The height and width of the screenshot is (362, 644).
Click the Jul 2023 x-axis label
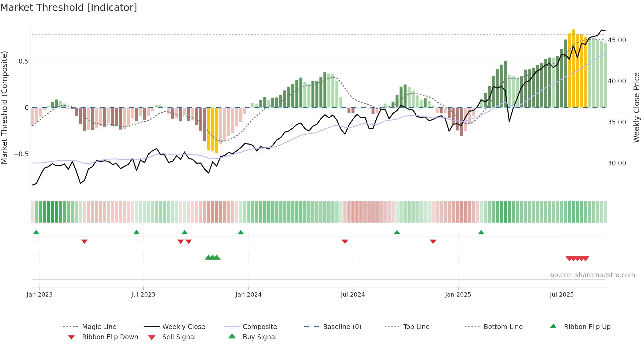coord(143,295)
